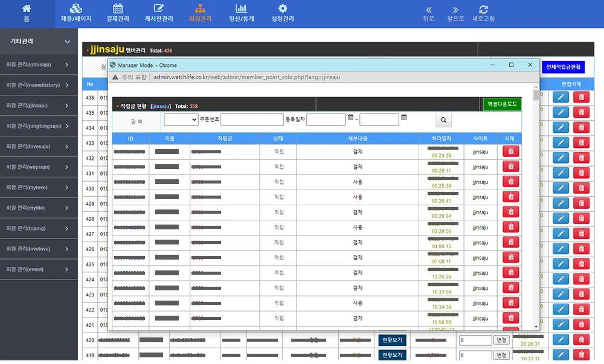Open the 게시판관리 menu
Viewport: 604px width, 364px height.
pyautogui.click(x=159, y=13)
